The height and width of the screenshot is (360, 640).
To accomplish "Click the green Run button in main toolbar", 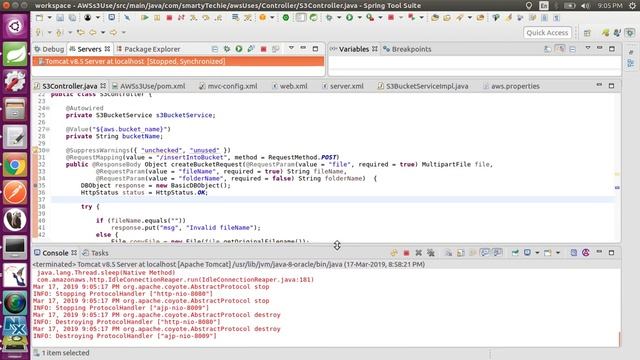I will click(x=349, y=18).
